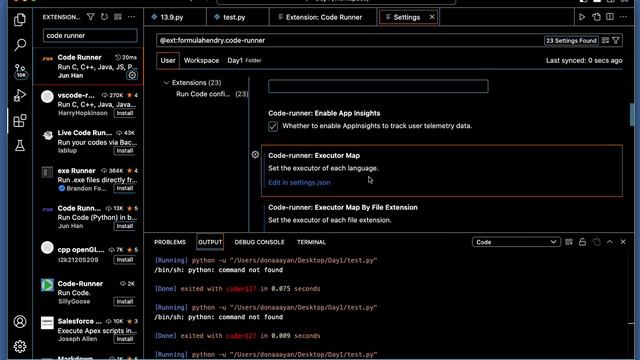Open the Extensions view icon
This screenshot has width=640, height=360.
(x=20, y=121)
